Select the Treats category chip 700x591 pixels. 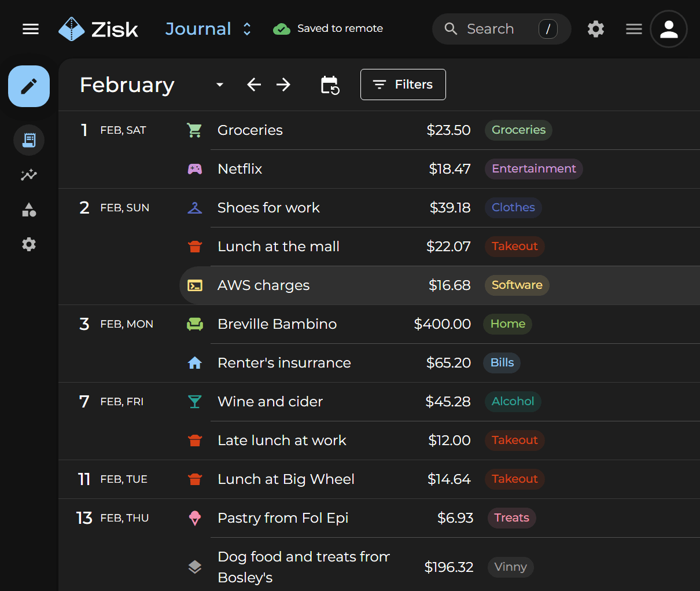tap(511, 518)
